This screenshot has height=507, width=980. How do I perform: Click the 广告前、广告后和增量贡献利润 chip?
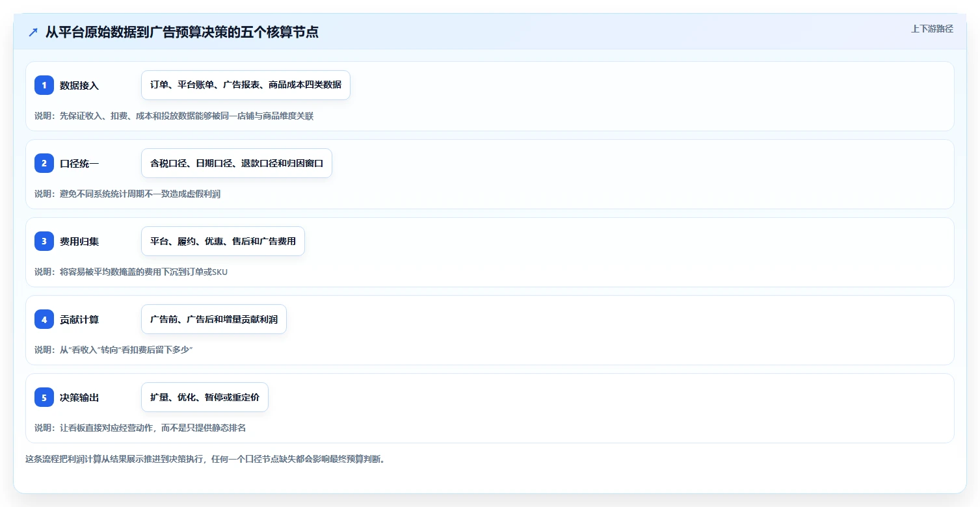tap(214, 319)
